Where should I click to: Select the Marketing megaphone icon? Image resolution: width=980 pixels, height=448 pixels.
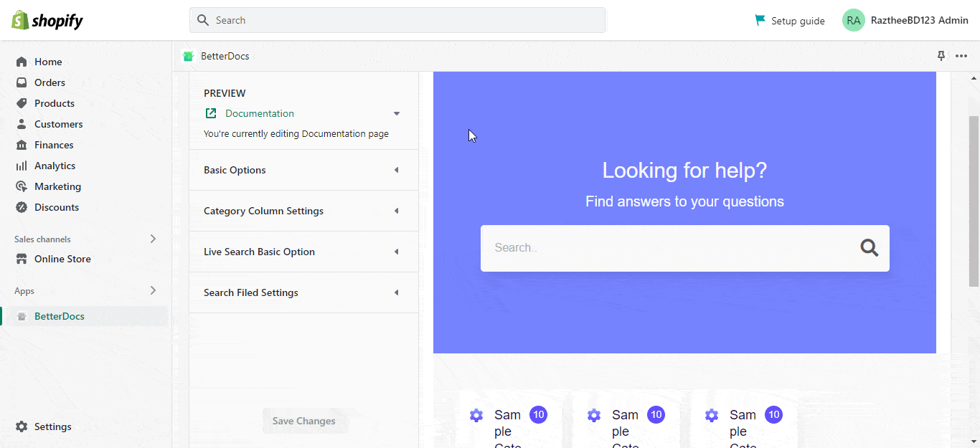pos(22,186)
